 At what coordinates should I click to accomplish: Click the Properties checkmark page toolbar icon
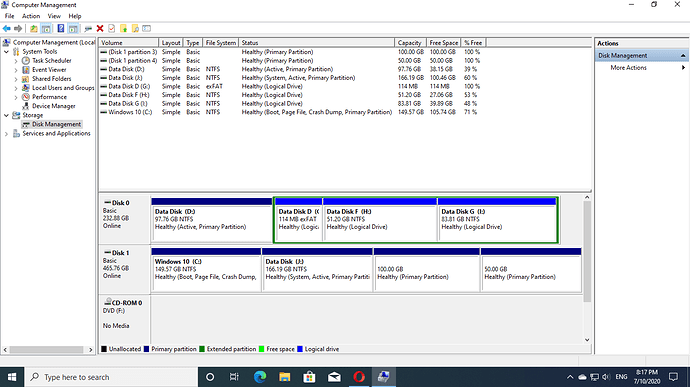(111, 29)
